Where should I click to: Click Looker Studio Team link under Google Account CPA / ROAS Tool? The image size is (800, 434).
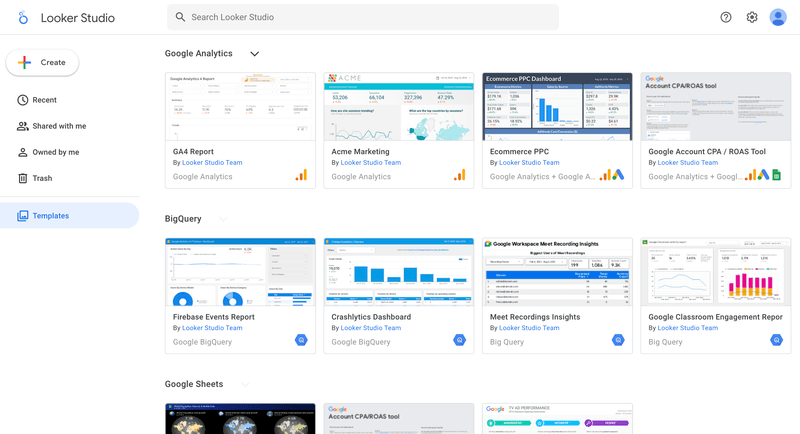(688, 163)
